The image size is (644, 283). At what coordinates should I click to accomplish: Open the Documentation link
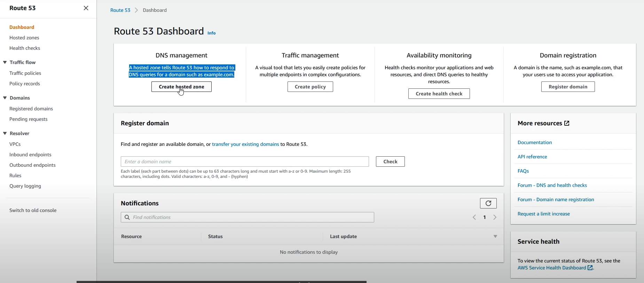535,142
